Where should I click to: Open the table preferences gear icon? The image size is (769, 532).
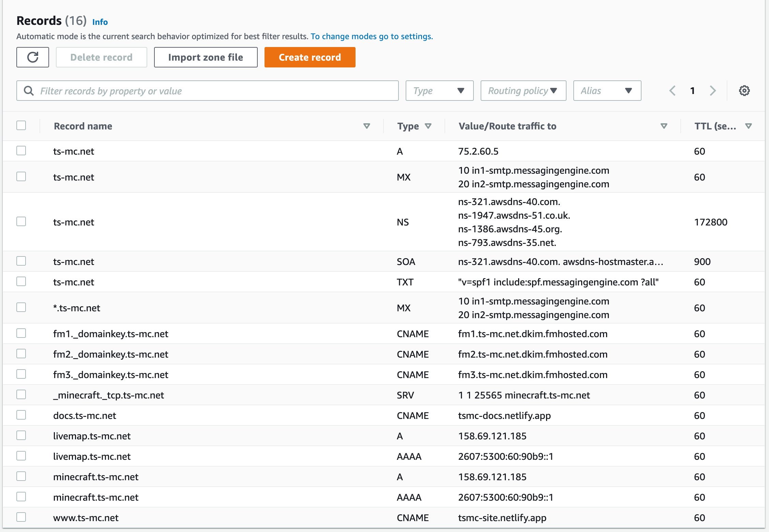(x=744, y=91)
